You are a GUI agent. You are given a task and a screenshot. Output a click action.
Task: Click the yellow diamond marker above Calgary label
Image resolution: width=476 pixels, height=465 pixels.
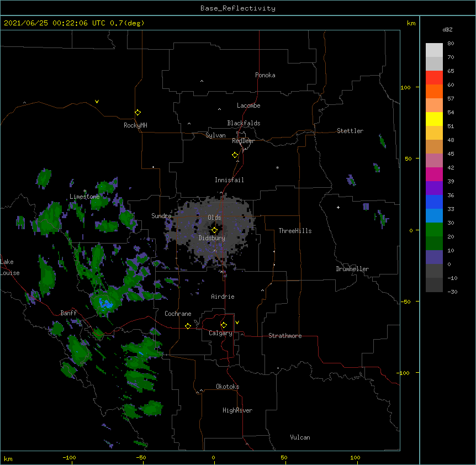tap(224, 325)
